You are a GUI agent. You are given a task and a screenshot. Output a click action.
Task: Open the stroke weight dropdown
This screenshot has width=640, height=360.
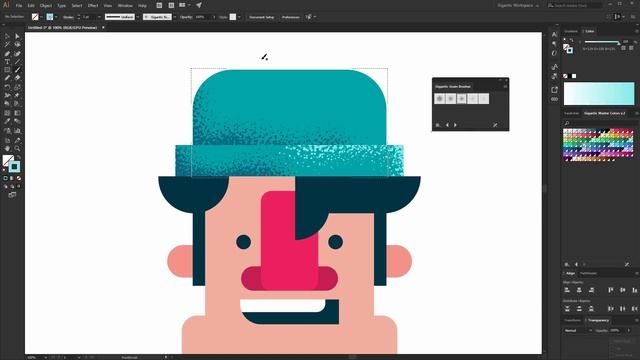99,17
